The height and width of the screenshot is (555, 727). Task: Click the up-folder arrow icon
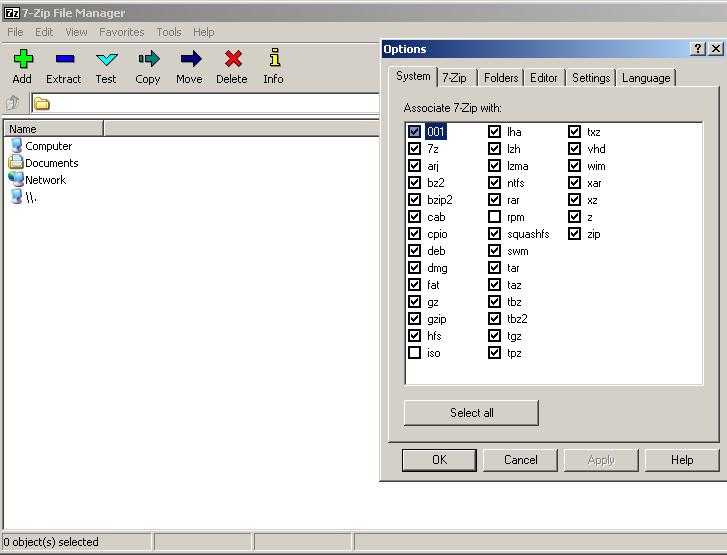[13, 103]
